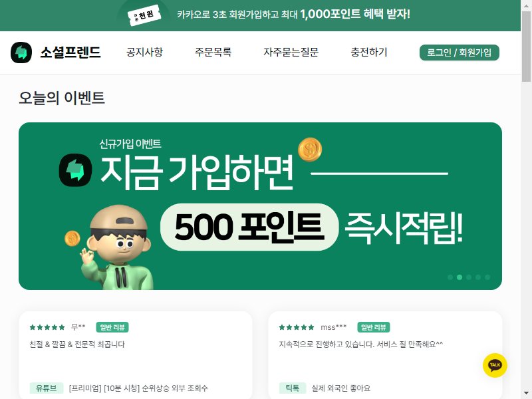
Task: Click the 천원 coupon ticket icon in top banner
Action: (144, 15)
